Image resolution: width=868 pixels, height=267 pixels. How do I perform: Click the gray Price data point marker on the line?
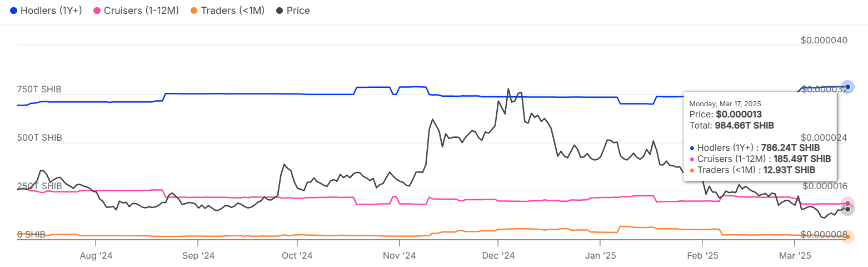pyautogui.click(x=847, y=210)
